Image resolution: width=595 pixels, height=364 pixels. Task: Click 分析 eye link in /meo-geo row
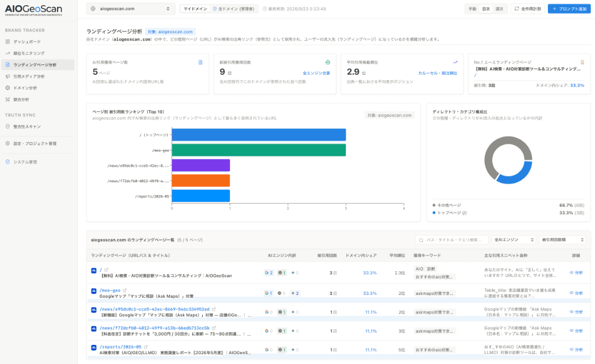click(576, 293)
